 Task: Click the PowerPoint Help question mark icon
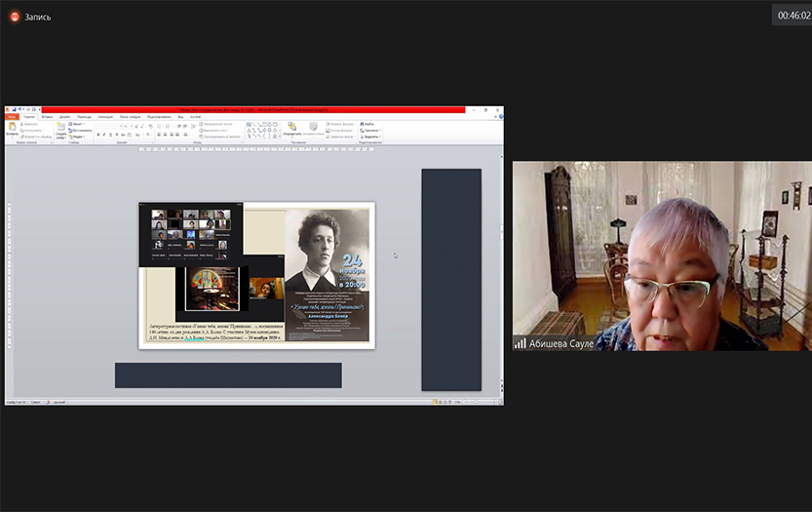click(498, 117)
